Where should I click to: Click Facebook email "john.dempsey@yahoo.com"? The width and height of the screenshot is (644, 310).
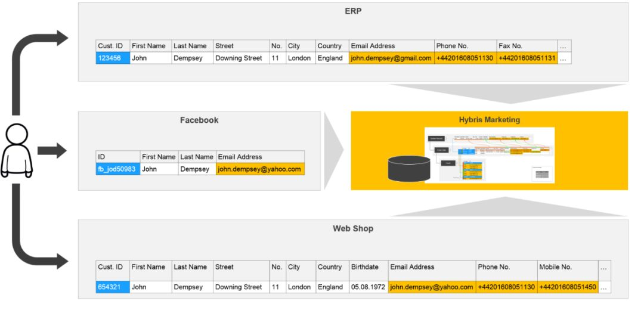[261, 169]
